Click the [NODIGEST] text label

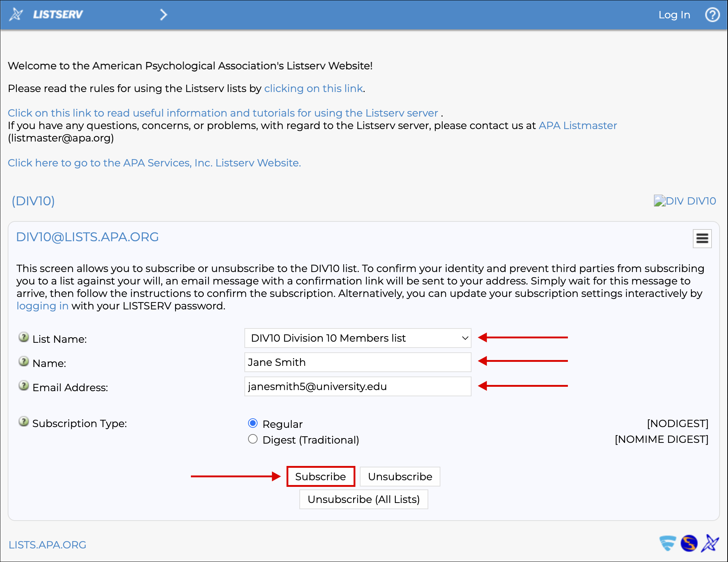click(677, 423)
